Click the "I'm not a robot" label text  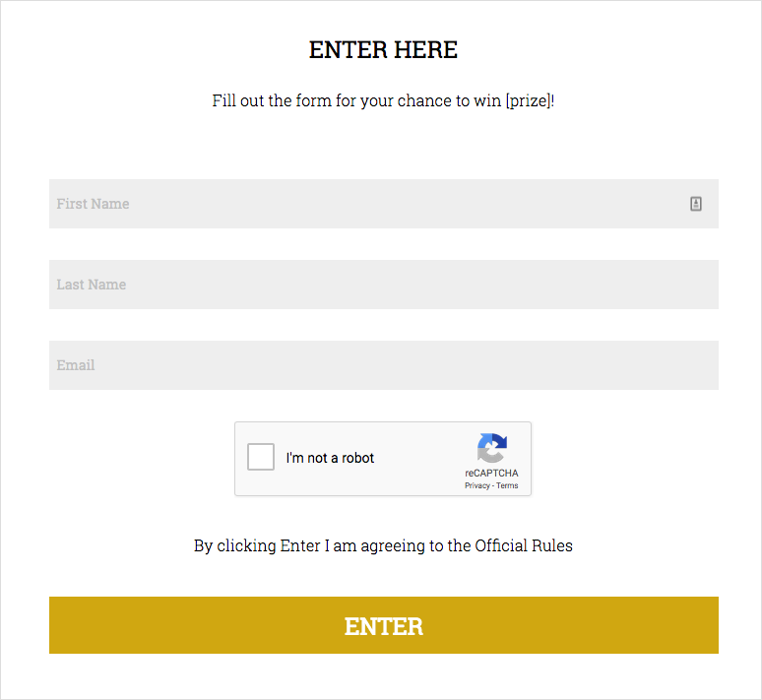[330, 458]
